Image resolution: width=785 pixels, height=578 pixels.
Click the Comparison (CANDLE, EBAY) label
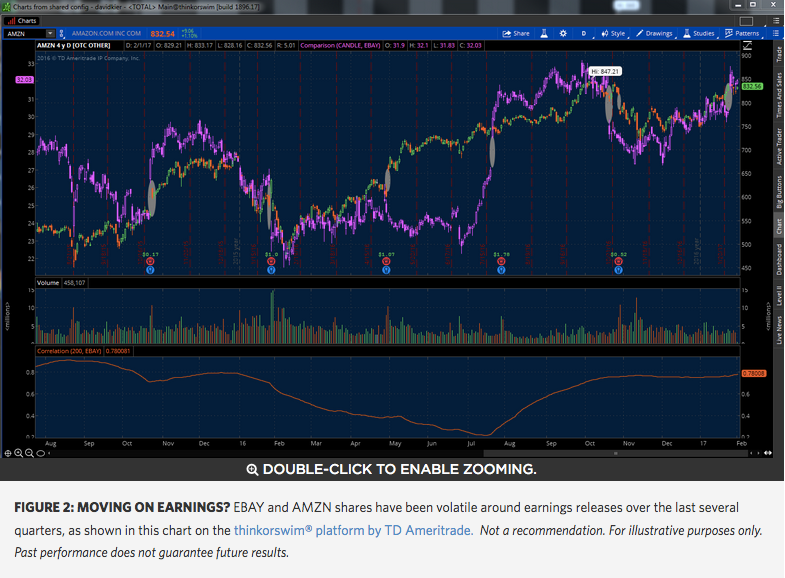[x=340, y=46]
